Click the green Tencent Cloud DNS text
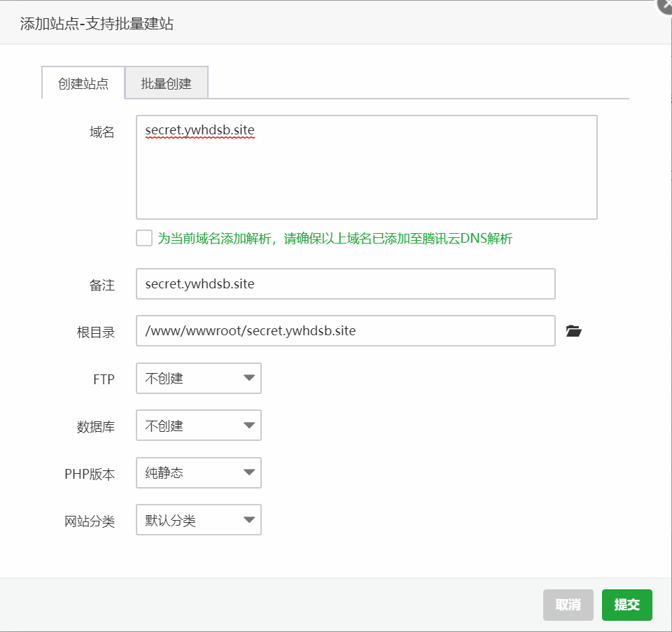The image size is (672, 632). (x=335, y=238)
